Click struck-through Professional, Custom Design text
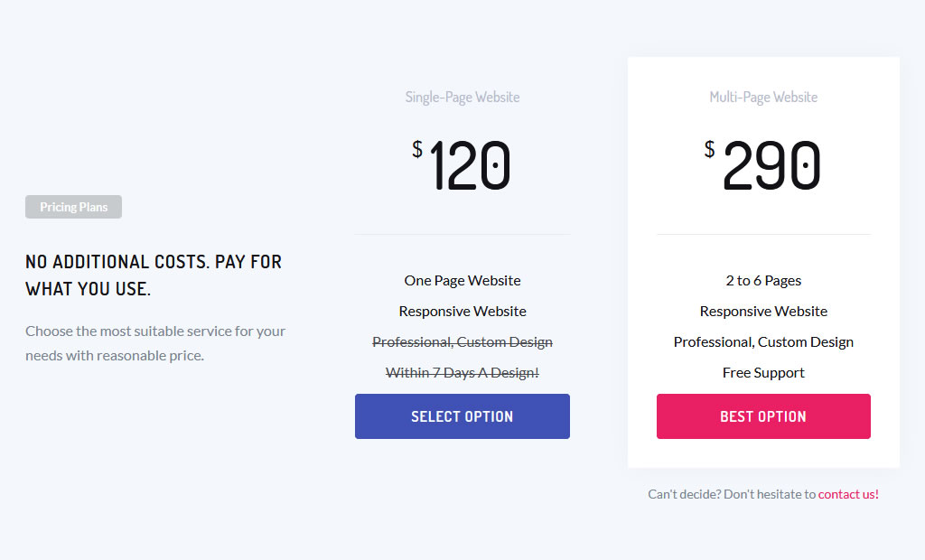Screen dimensions: 925x560 click(x=462, y=342)
